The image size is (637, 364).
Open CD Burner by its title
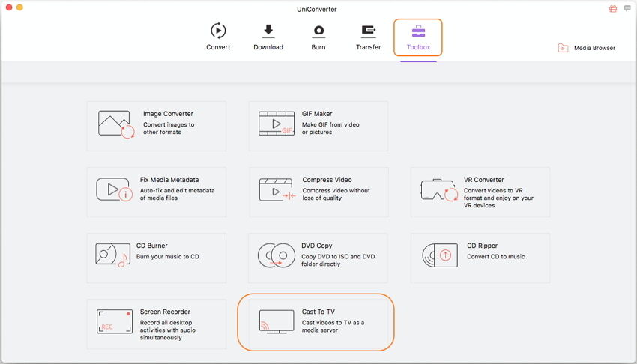tap(152, 246)
